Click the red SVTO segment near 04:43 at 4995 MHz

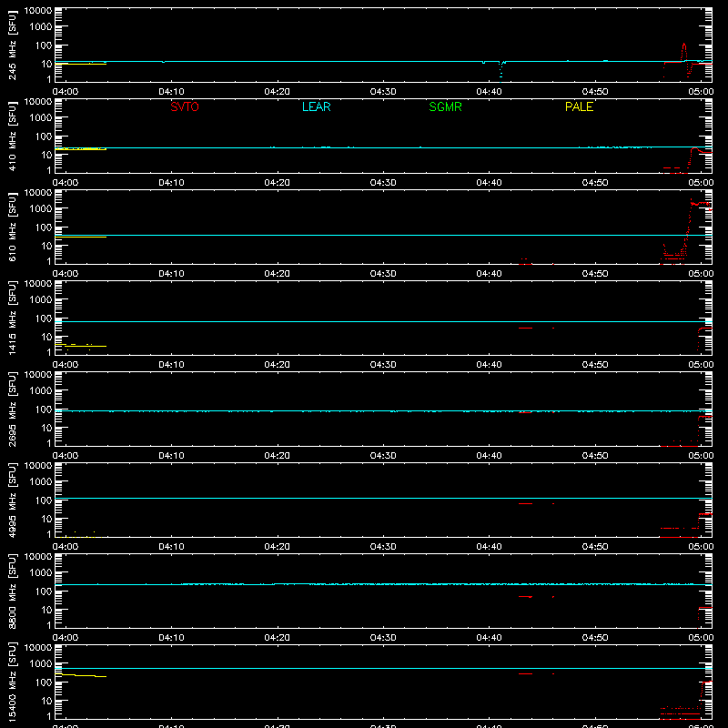[526, 503]
